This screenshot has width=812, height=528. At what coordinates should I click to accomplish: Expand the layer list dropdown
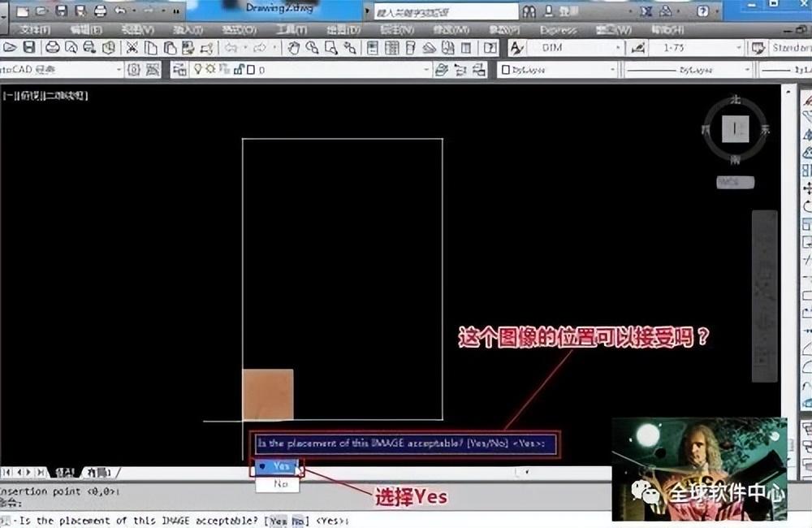tap(427, 69)
